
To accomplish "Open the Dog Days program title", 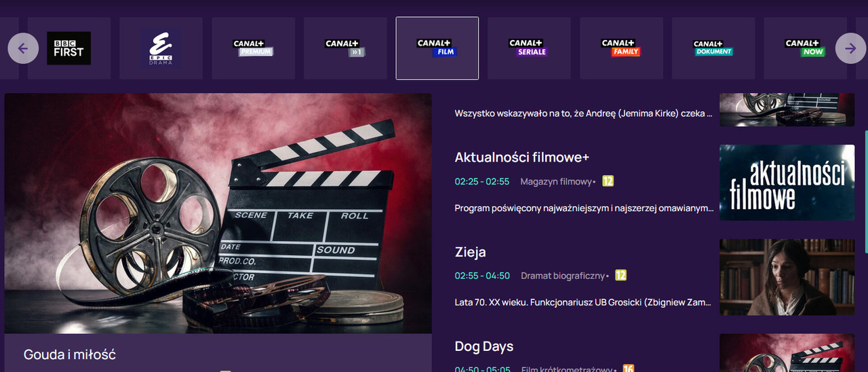I will tap(484, 346).
